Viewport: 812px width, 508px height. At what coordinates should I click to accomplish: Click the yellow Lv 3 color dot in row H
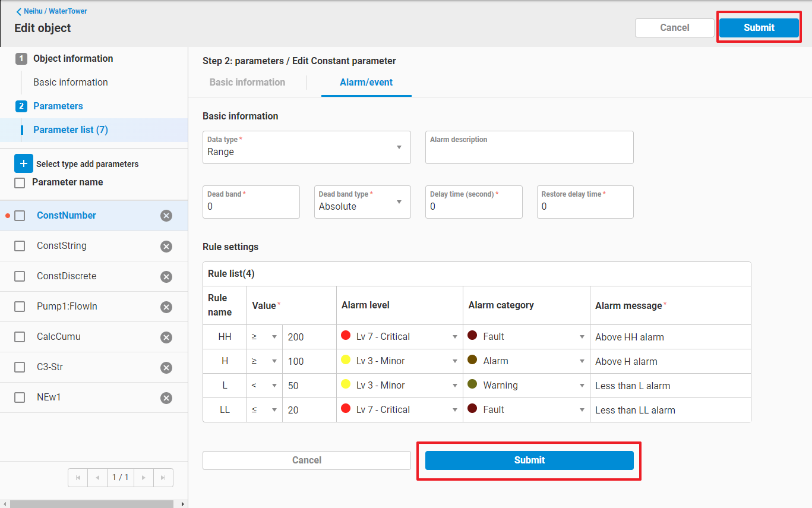tap(345, 359)
